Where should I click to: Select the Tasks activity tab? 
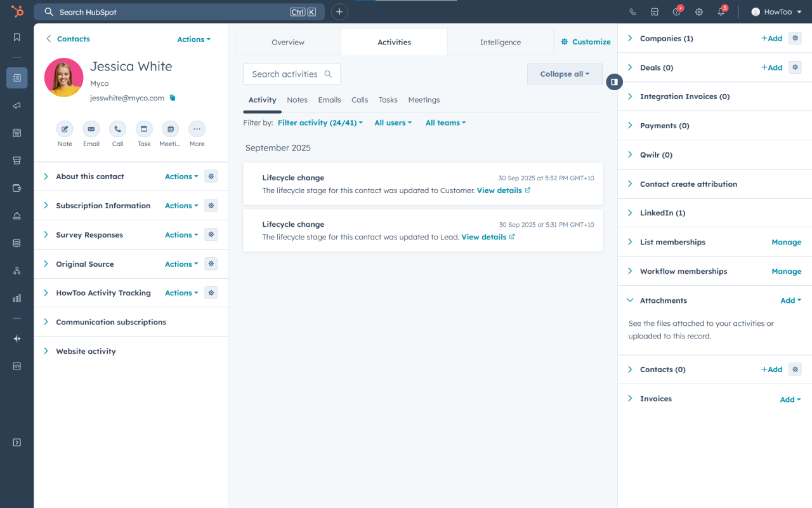(x=388, y=100)
